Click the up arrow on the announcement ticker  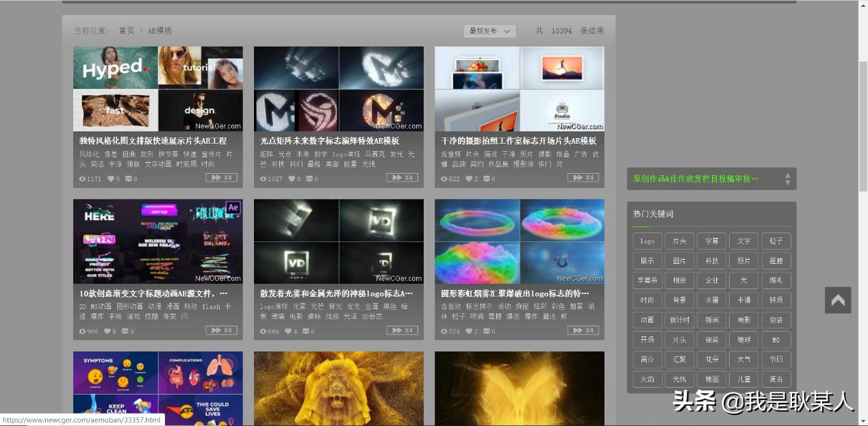click(786, 174)
